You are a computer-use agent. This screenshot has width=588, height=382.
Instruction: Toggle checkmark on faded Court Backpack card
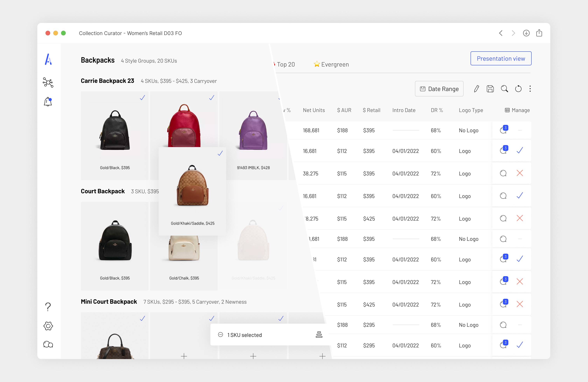point(281,208)
